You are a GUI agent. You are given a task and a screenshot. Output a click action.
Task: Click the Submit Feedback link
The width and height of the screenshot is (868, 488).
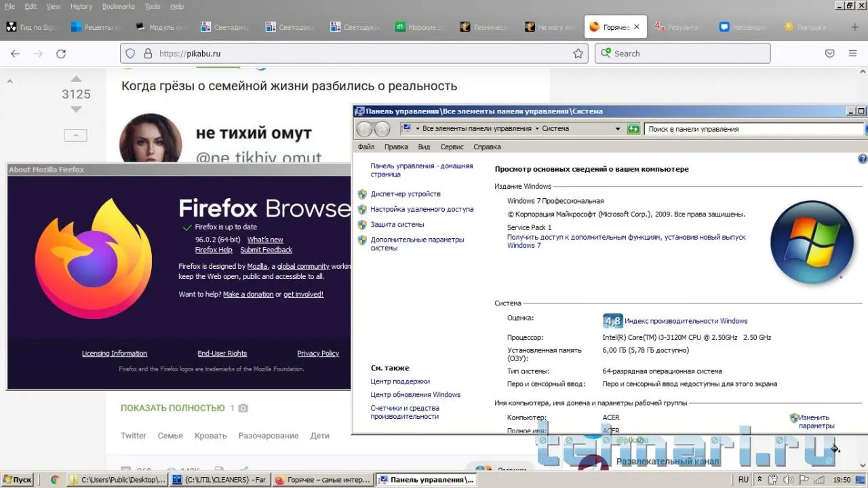[266, 250]
